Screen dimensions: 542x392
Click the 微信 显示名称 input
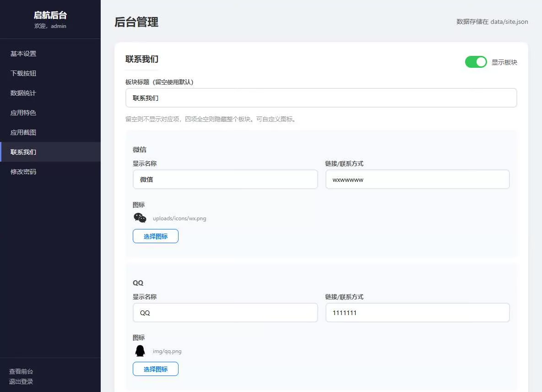coord(225,180)
